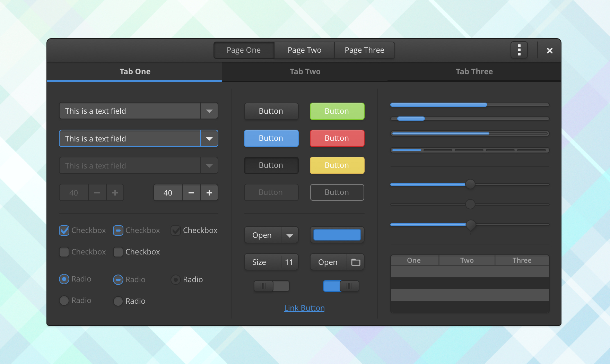Tick the unchecked Checkbox with dim label
Image resolution: width=610 pixels, height=364 pixels.
64,252
